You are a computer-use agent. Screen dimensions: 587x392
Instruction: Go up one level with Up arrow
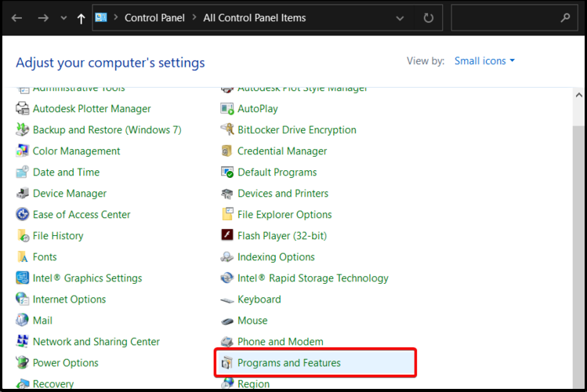(81, 18)
